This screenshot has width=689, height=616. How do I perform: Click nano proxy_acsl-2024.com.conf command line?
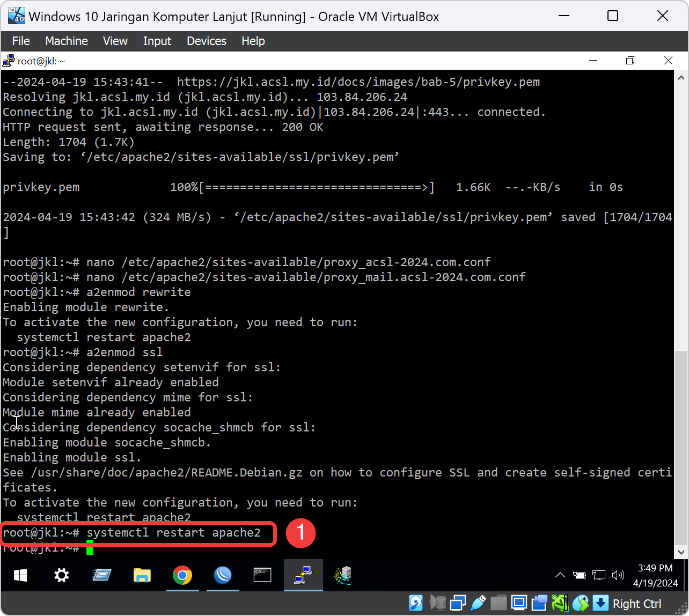pos(247,262)
